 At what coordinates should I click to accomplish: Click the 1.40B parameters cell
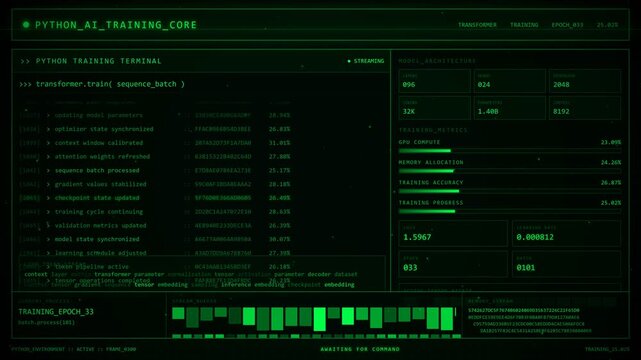point(509,108)
